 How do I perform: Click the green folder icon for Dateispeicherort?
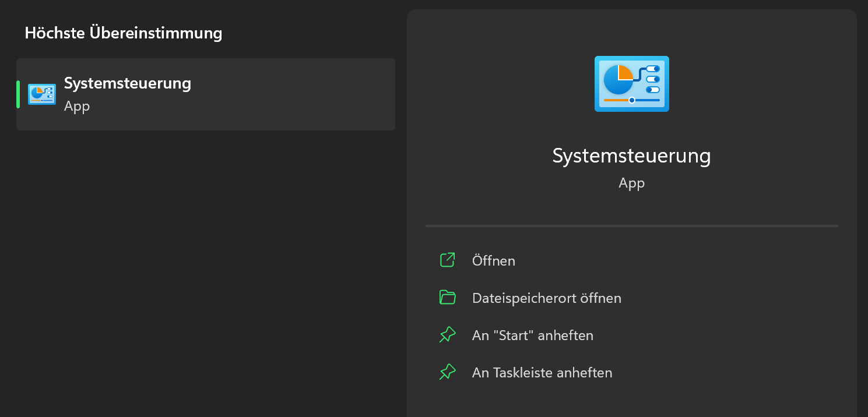tap(447, 298)
